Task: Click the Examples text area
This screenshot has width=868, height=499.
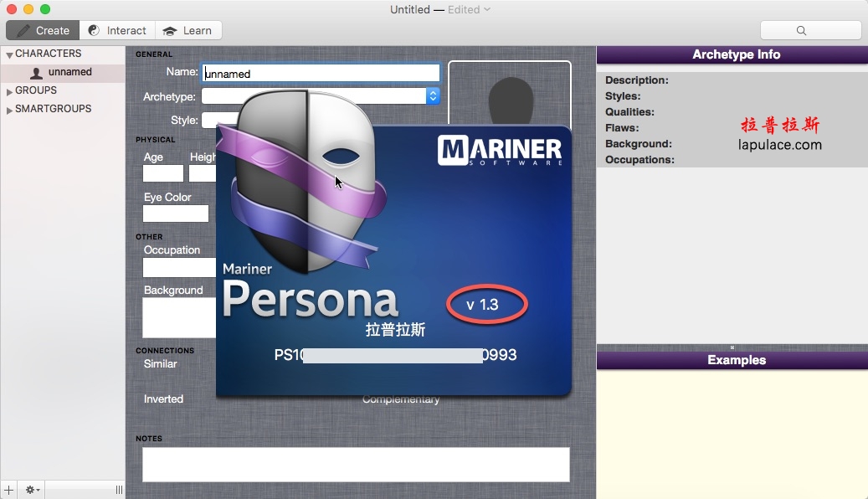Action: [x=732, y=435]
